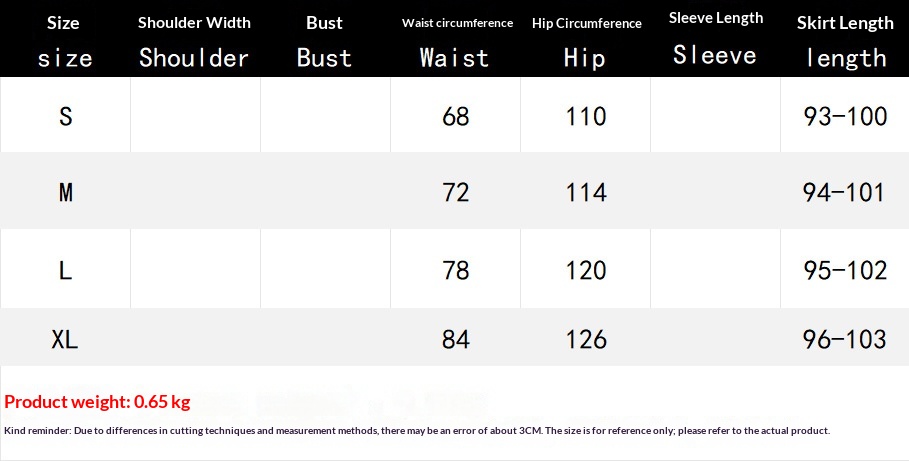Click the red Product weight 0.65 kg text
Image resolution: width=909 pixels, height=461 pixels.
pos(97,402)
